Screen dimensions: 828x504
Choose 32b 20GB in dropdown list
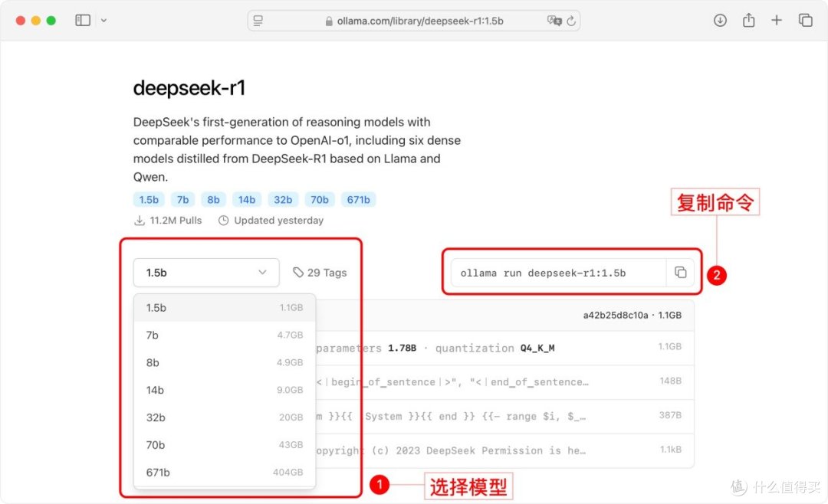225,417
